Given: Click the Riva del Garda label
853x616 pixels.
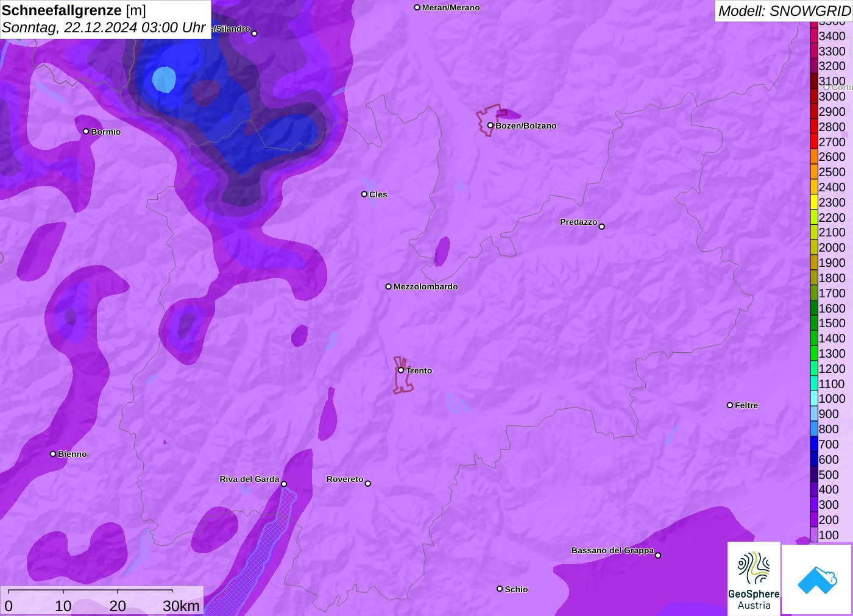Looking at the screenshot, I should point(249,479).
